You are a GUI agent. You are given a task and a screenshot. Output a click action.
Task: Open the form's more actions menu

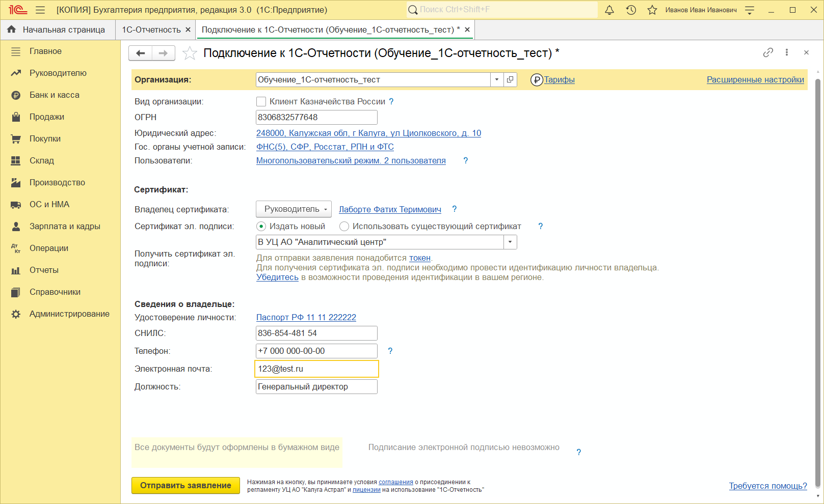pyautogui.click(x=787, y=52)
